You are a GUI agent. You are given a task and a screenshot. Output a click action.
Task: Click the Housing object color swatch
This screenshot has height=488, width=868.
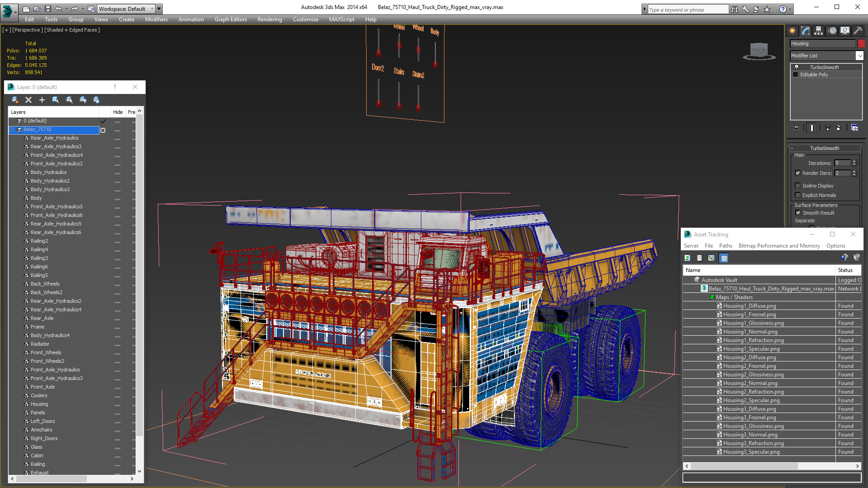[x=861, y=43]
